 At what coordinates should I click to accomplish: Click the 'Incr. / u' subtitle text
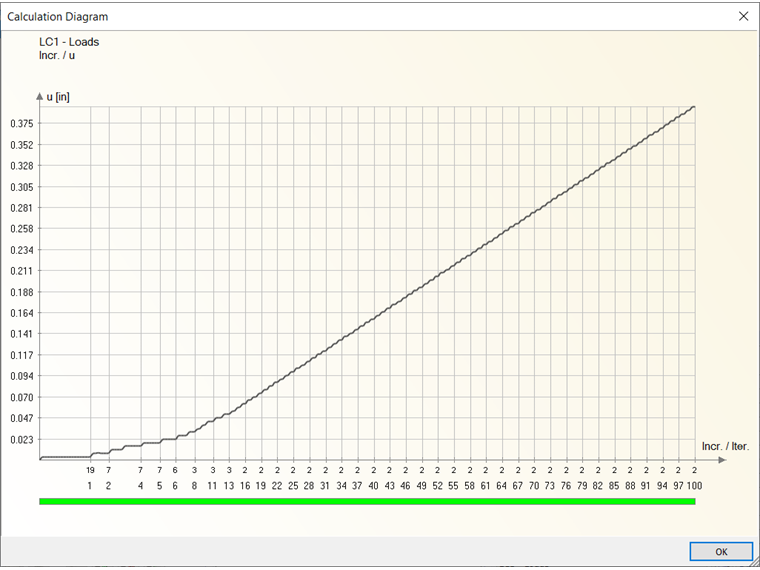point(57,55)
